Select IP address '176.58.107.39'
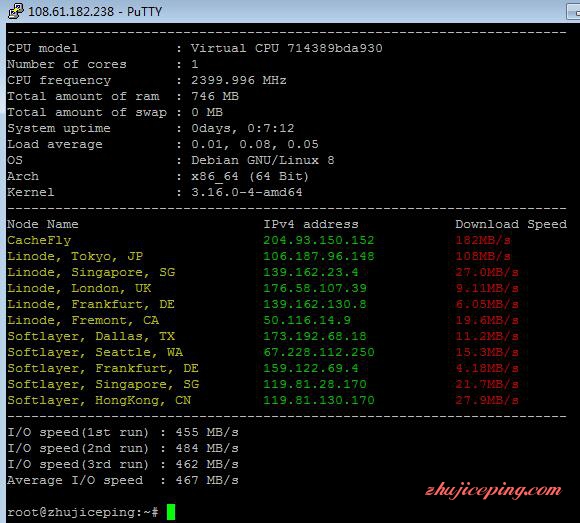This screenshot has height=523, width=580. tap(315, 288)
